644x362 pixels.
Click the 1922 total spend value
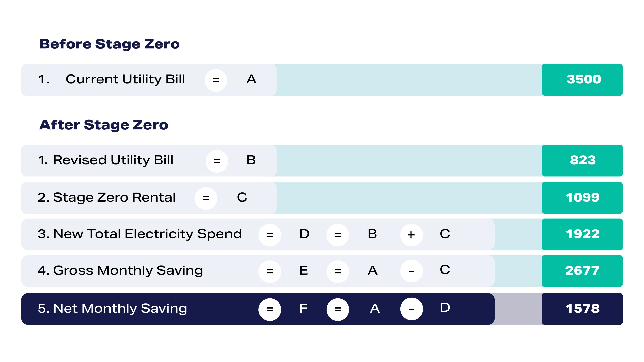[x=582, y=234]
